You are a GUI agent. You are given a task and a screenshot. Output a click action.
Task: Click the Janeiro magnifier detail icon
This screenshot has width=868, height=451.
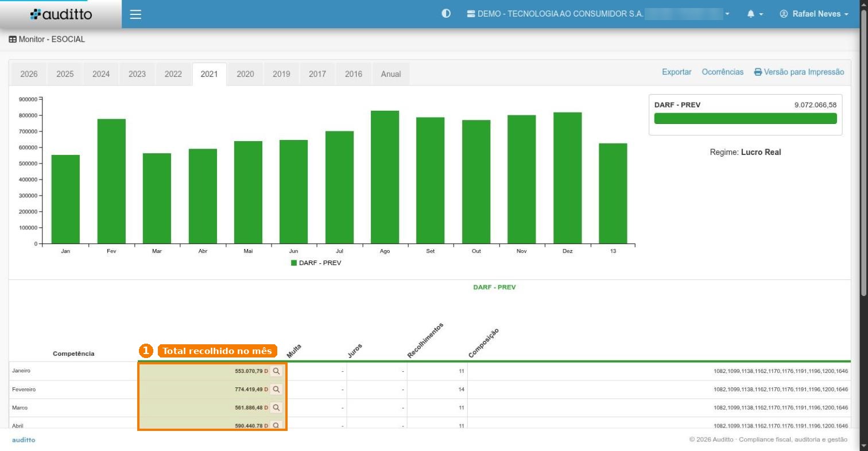point(276,371)
